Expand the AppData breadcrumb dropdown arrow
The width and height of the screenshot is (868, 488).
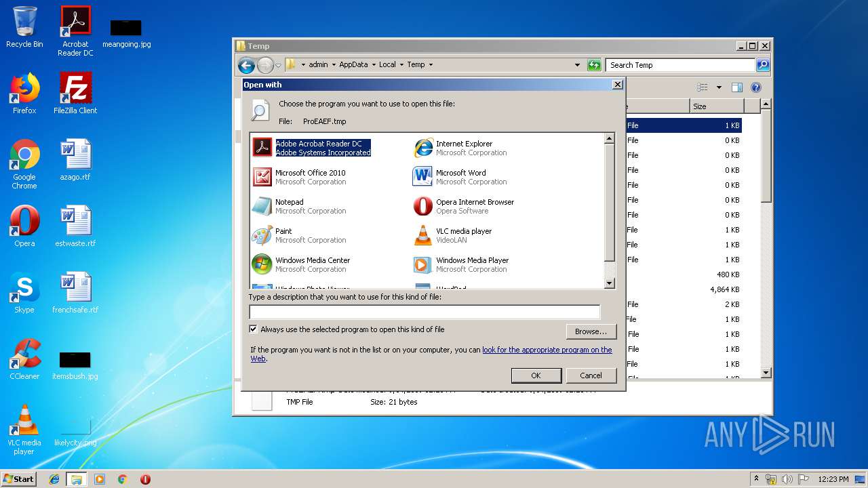pyautogui.click(x=374, y=65)
